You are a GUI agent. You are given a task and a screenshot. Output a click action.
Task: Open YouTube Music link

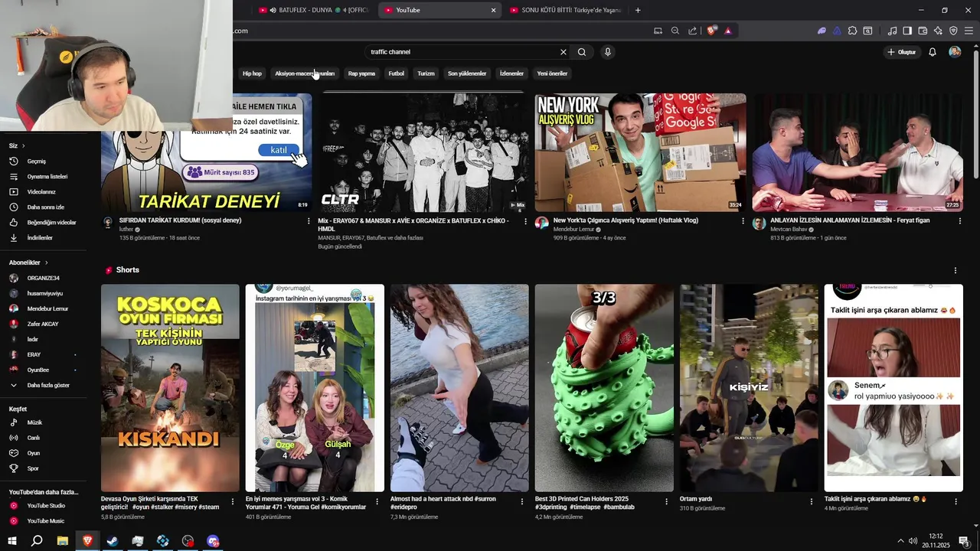click(45, 521)
